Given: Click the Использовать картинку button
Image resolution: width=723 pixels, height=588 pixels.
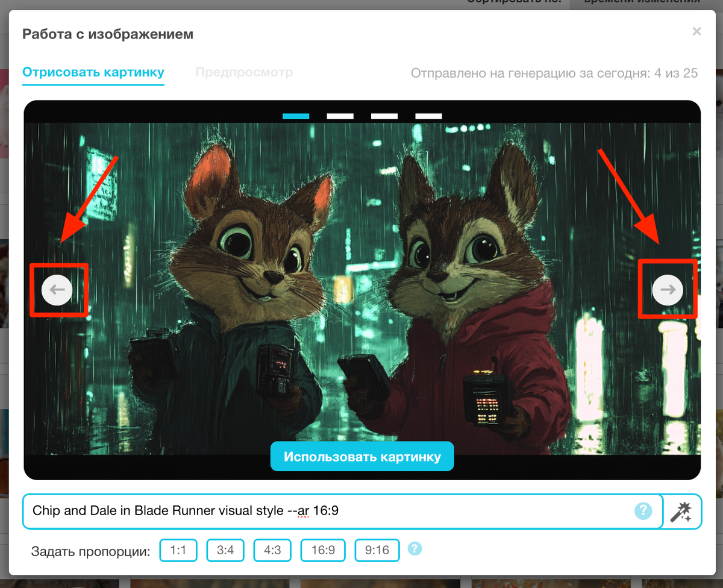Looking at the screenshot, I should pos(362,456).
